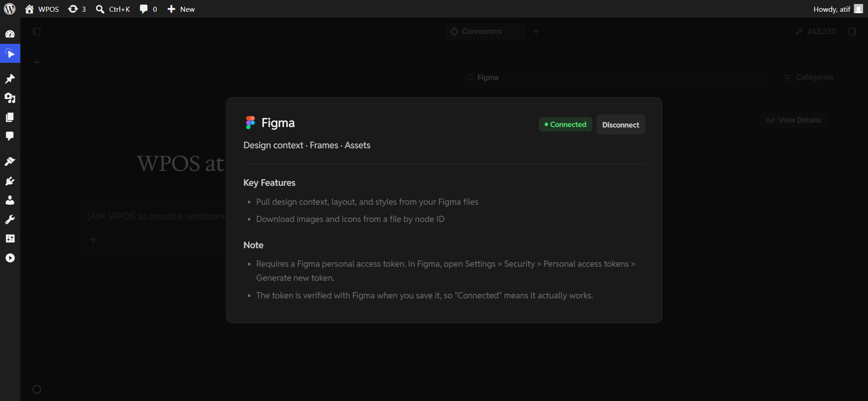The height and width of the screenshot is (401, 868).
Task: Open the Howdy, atif account menu
Action: pyautogui.click(x=838, y=9)
